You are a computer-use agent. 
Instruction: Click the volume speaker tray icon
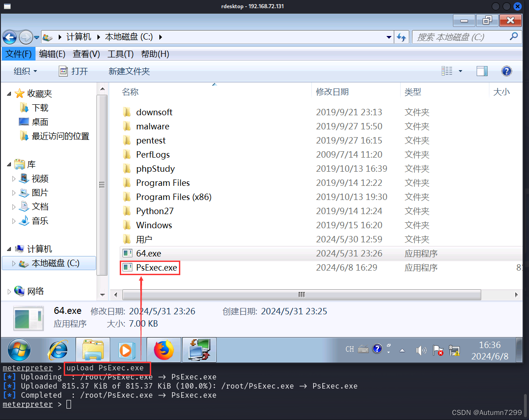click(x=421, y=350)
